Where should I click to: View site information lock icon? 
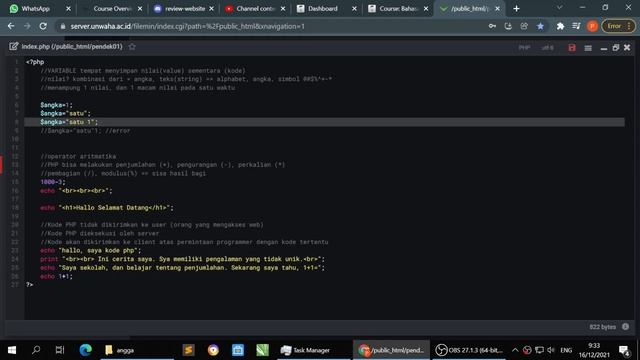click(x=62, y=26)
